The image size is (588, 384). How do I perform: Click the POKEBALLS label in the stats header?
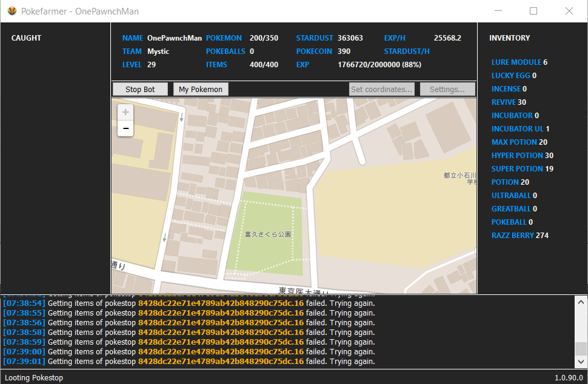point(226,51)
